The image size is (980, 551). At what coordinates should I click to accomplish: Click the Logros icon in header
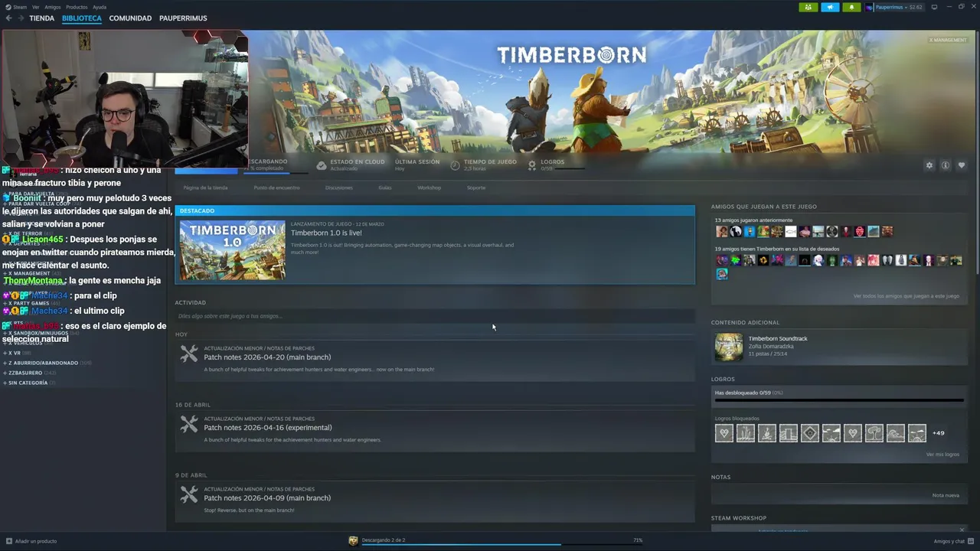(x=532, y=165)
